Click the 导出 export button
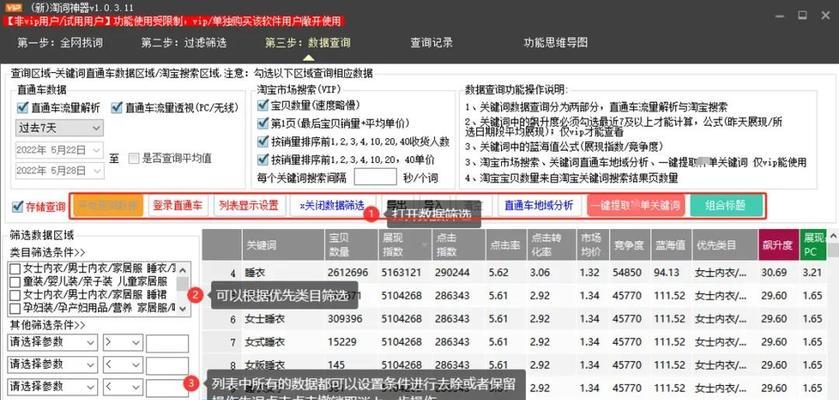This screenshot has width=839, height=400. pyautogui.click(x=396, y=205)
